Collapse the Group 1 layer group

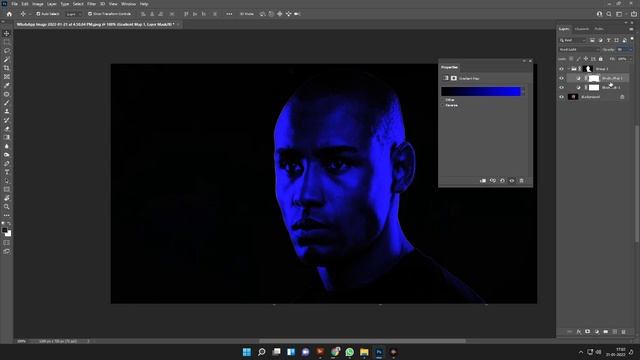[569, 69]
